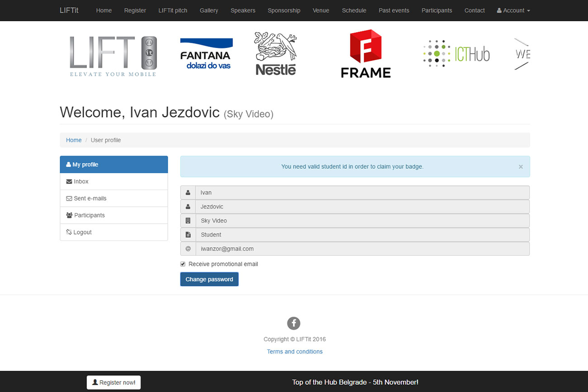Open the Speakers page
This screenshot has width=588, height=392.
243,10
